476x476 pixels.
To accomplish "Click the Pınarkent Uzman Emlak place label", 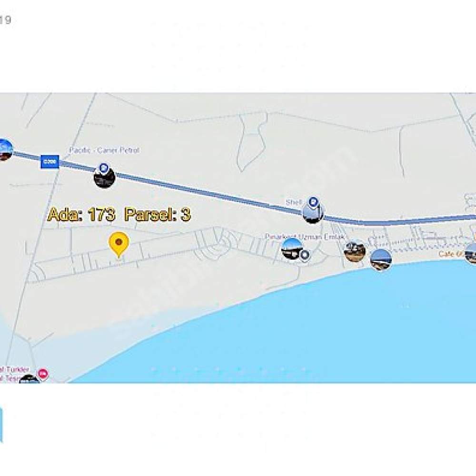I will coord(305,237).
